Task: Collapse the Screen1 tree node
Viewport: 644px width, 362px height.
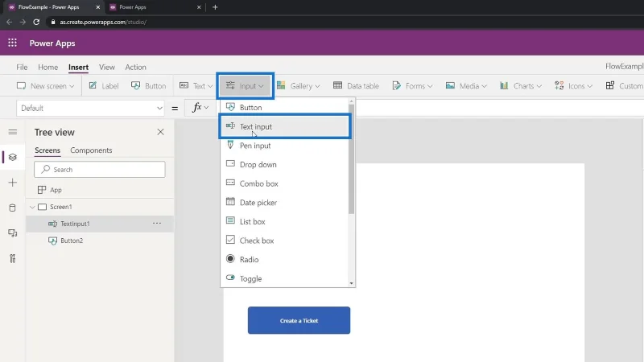Action: [32, 207]
